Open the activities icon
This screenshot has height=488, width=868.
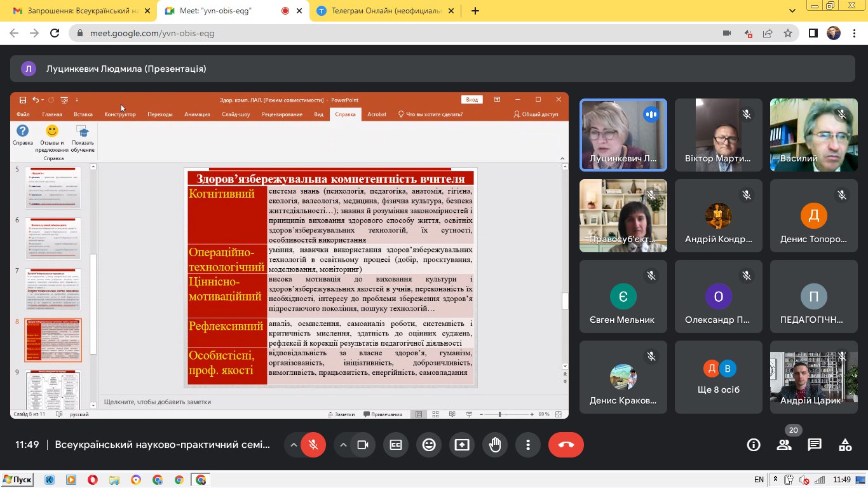coord(845,445)
